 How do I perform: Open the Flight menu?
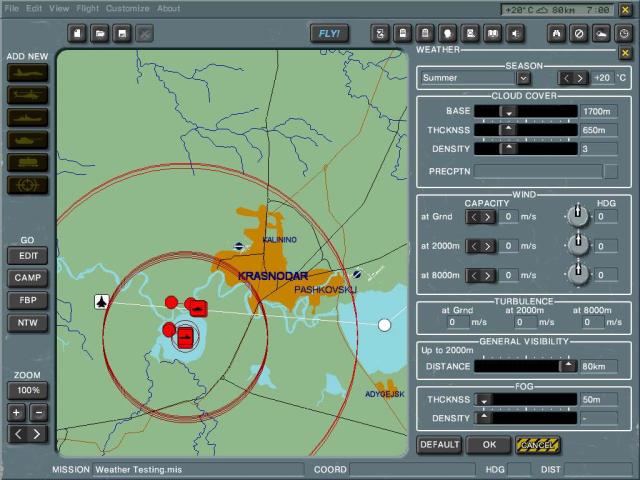[88, 8]
